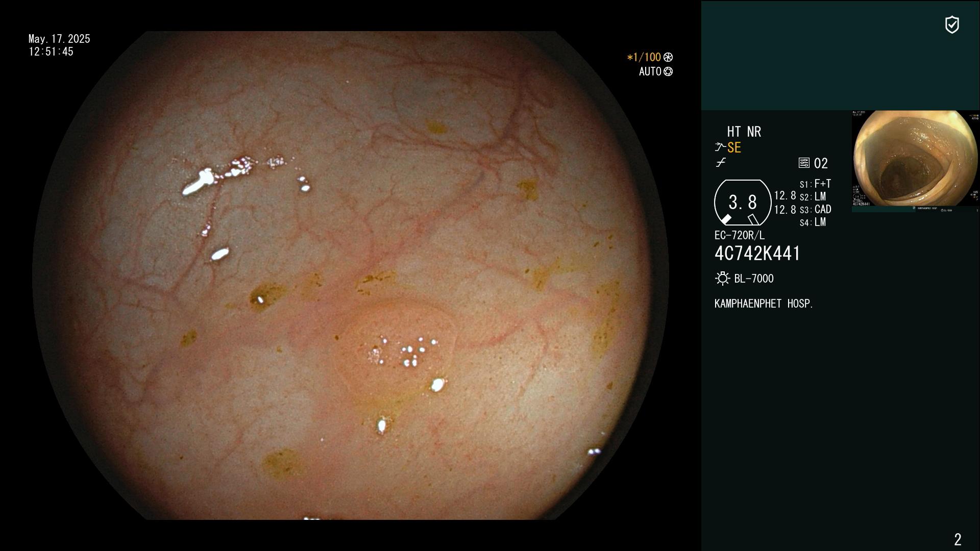Screen dimensions: 980x551
Task: Click the structure enhancement icon before SE
Action: pos(720,147)
